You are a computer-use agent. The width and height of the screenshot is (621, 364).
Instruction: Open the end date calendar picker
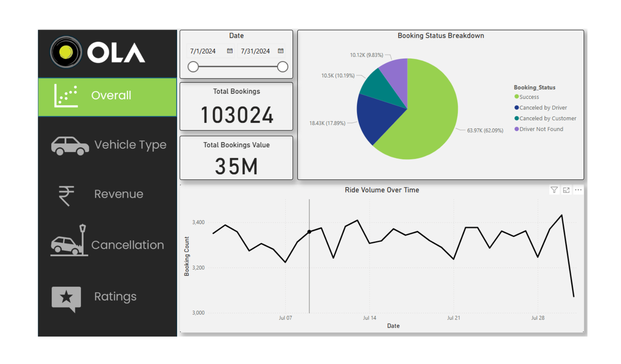point(281,51)
